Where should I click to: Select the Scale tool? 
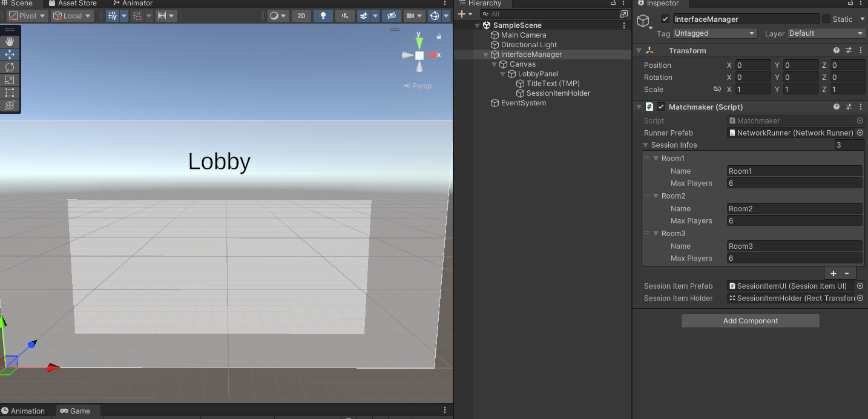pyautogui.click(x=10, y=79)
